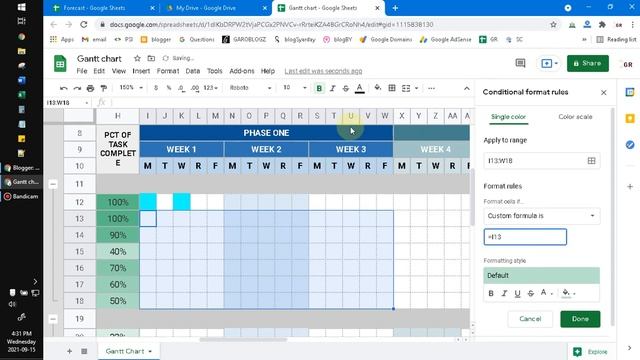This screenshot has height=360, width=640.
Task: Click the undo icon in toolbar
Action: click(63, 88)
